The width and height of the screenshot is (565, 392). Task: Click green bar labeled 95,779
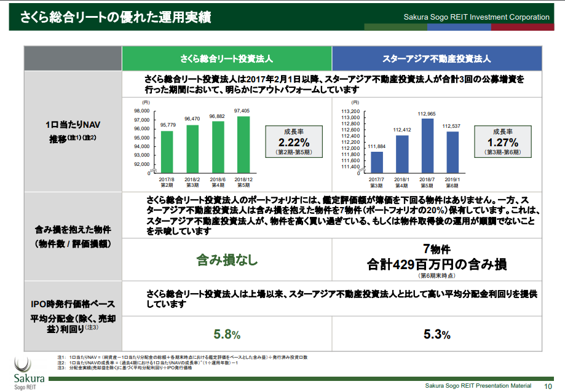[x=167, y=152]
